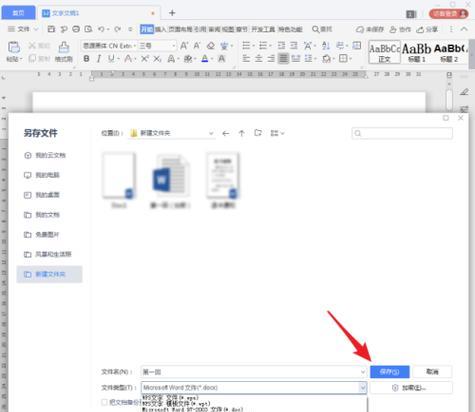This screenshot has width=475, height=412.
Task: Create a new folder in the dialog
Action: click(x=258, y=133)
